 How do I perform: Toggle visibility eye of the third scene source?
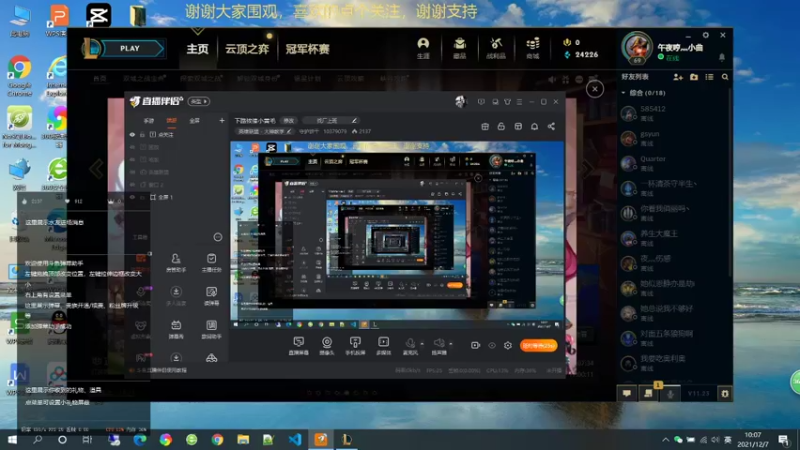(132, 160)
